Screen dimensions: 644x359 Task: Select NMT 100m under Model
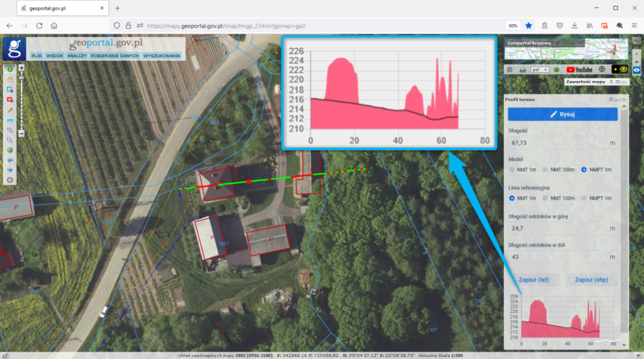point(546,170)
